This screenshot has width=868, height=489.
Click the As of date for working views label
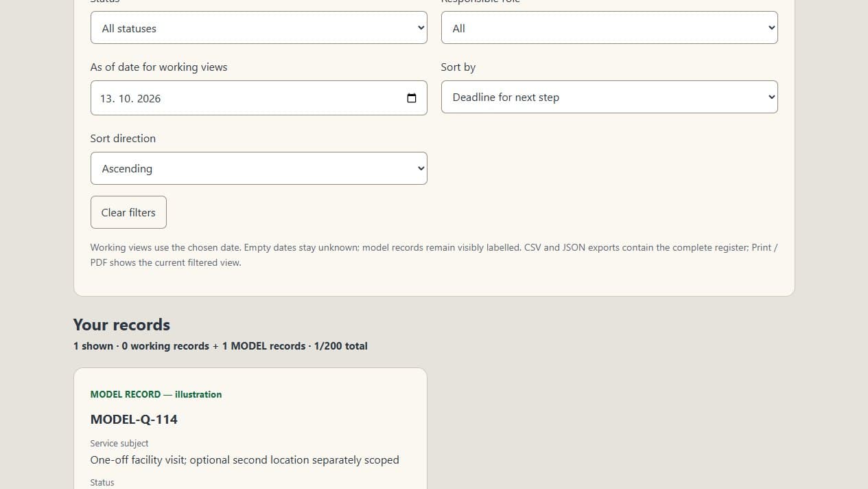click(x=159, y=67)
